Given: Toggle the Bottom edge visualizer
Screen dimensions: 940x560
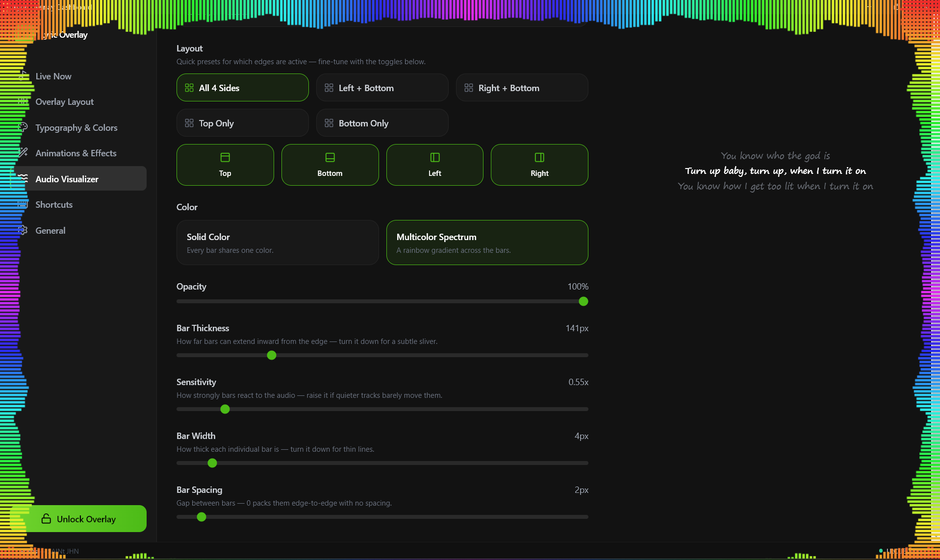Looking at the screenshot, I should (330, 165).
